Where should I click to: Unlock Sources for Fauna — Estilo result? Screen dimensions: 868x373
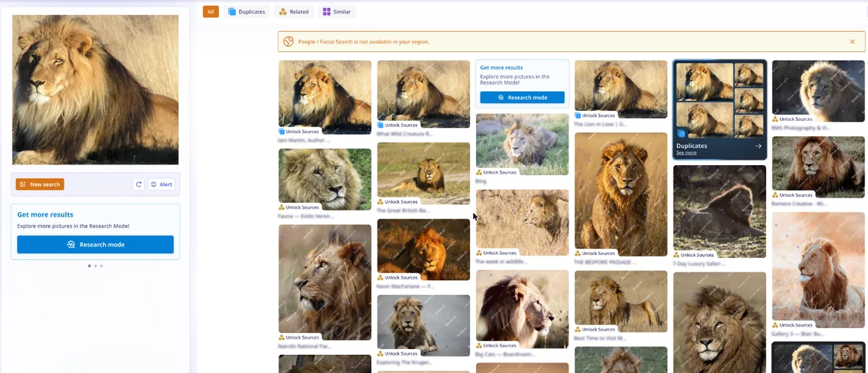pos(299,207)
